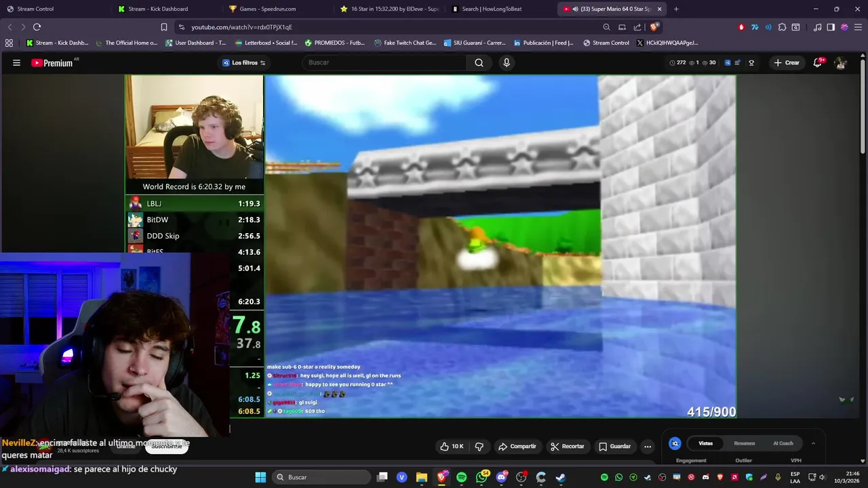Open the PROMIEDOS bookmark
The image size is (868, 488).
[334, 43]
